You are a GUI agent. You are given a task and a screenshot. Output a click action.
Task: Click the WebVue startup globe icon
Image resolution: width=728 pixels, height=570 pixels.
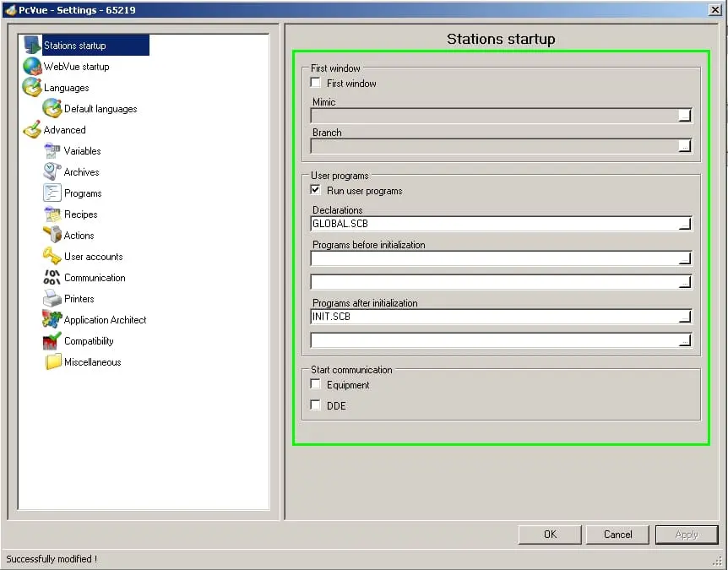[x=32, y=67]
